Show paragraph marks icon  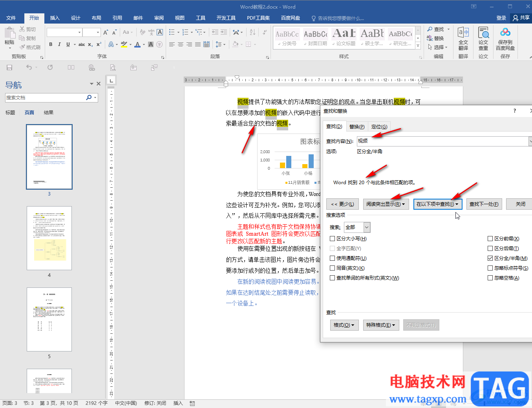click(265, 32)
